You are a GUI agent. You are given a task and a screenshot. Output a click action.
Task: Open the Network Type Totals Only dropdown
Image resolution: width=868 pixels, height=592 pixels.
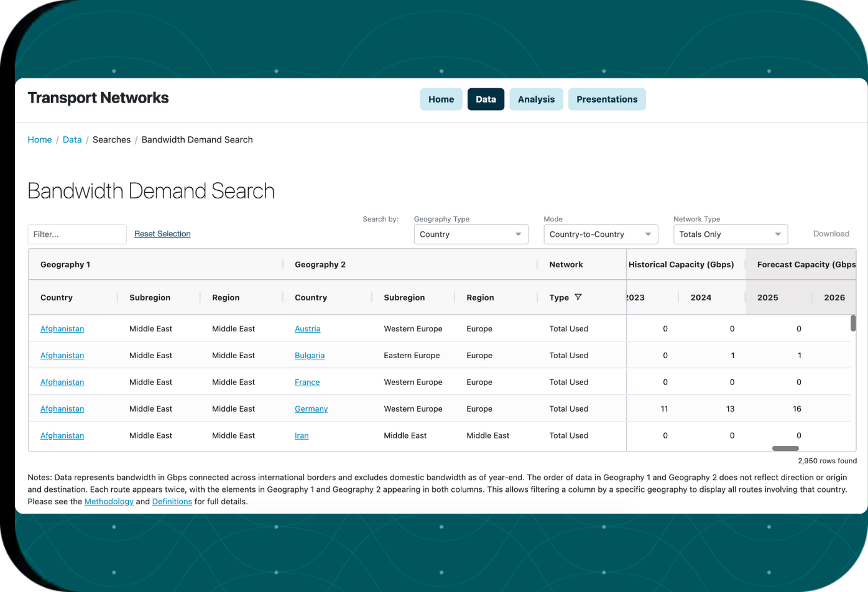pyautogui.click(x=730, y=234)
